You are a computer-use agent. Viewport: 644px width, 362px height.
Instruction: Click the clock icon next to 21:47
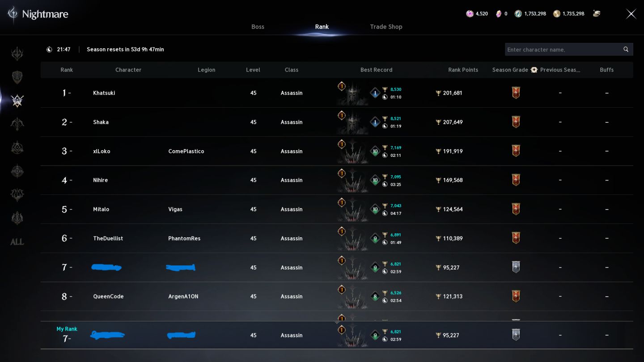(49, 50)
